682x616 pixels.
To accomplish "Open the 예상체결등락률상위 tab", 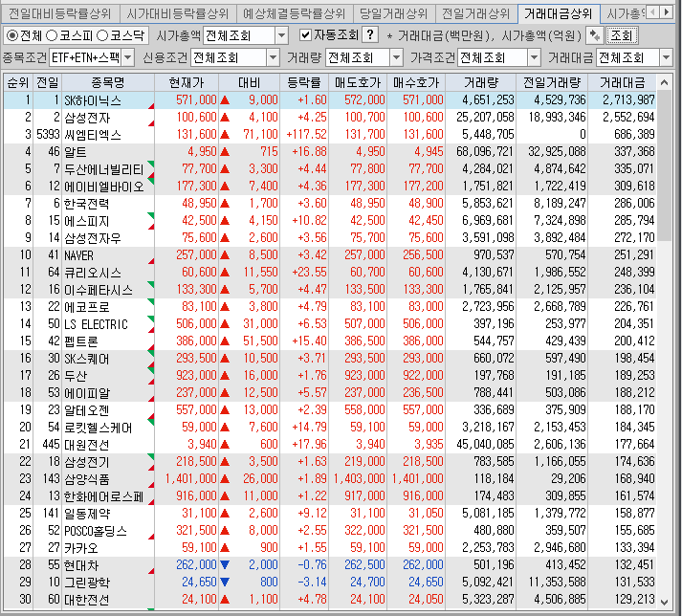I will tap(295, 14).
